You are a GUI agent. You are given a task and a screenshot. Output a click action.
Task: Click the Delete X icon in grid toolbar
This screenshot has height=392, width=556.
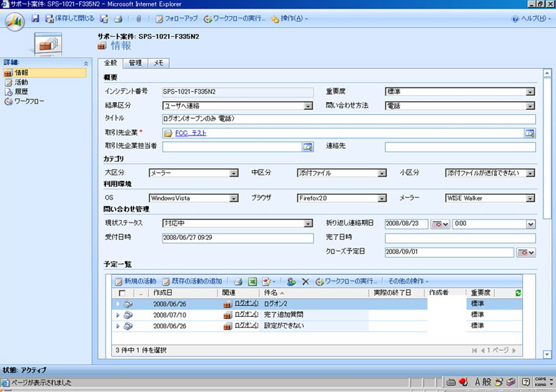click(x=305, y=281)
